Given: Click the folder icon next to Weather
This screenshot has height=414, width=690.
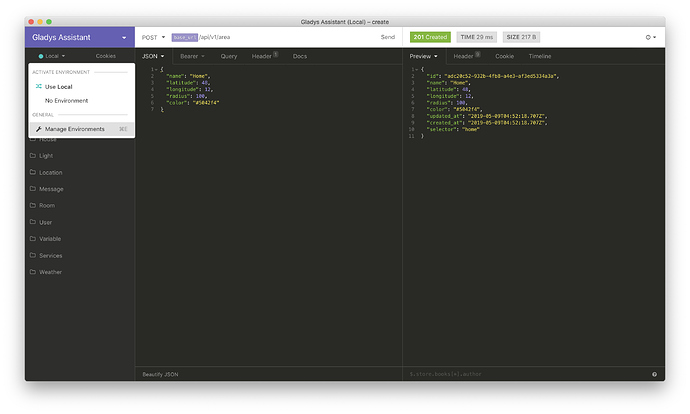Looking at the screenshot, I should point(33,272).
